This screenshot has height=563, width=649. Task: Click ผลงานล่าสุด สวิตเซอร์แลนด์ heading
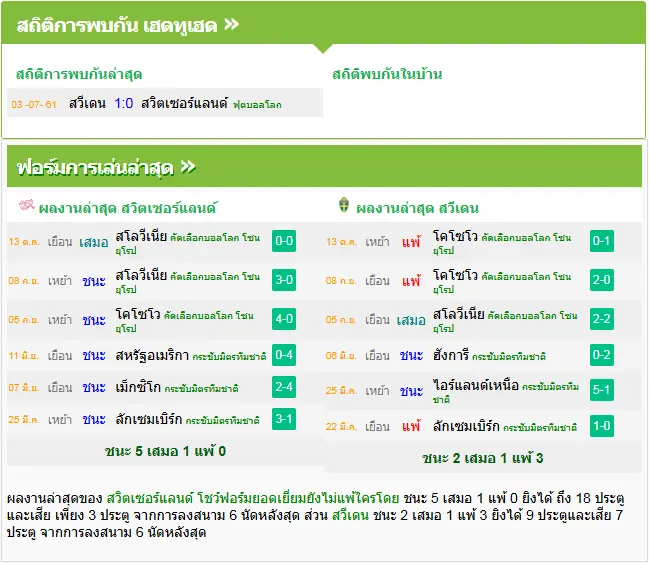click(127, 208)
